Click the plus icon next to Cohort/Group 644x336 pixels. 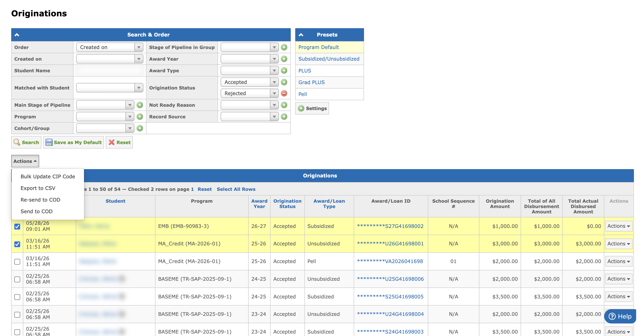(140, 128)
